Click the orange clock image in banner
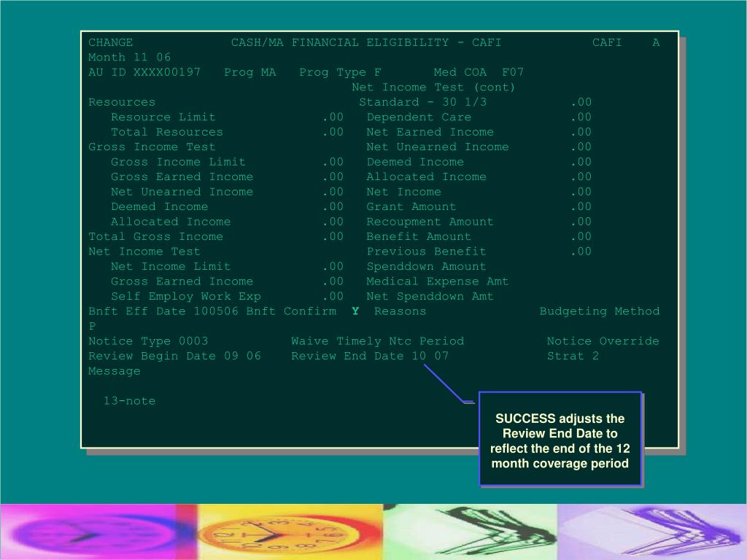This screenshot has width=747, height=560. 290,532
